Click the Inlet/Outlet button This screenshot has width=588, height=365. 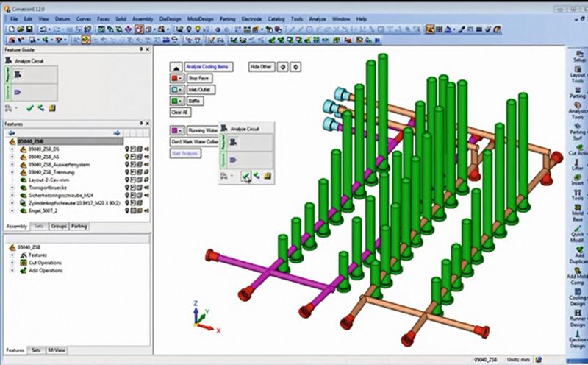[x=200, y=89]
